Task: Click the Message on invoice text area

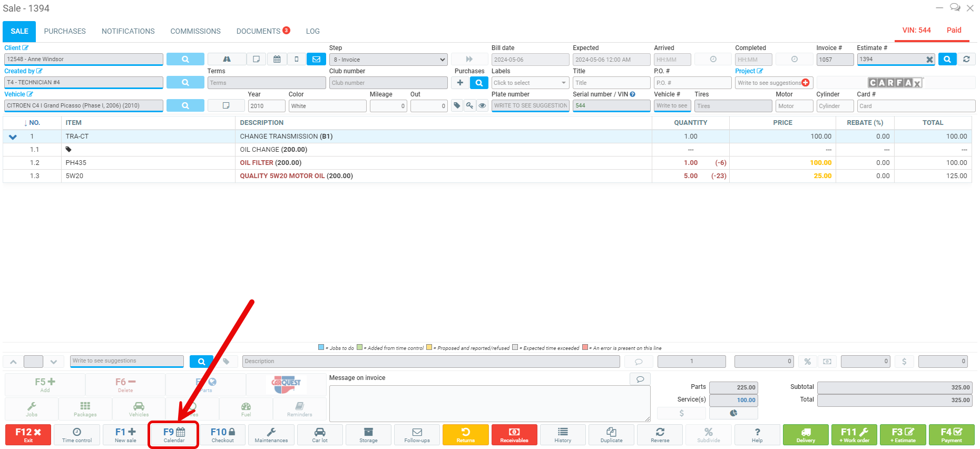Action: tap(489, 403)
